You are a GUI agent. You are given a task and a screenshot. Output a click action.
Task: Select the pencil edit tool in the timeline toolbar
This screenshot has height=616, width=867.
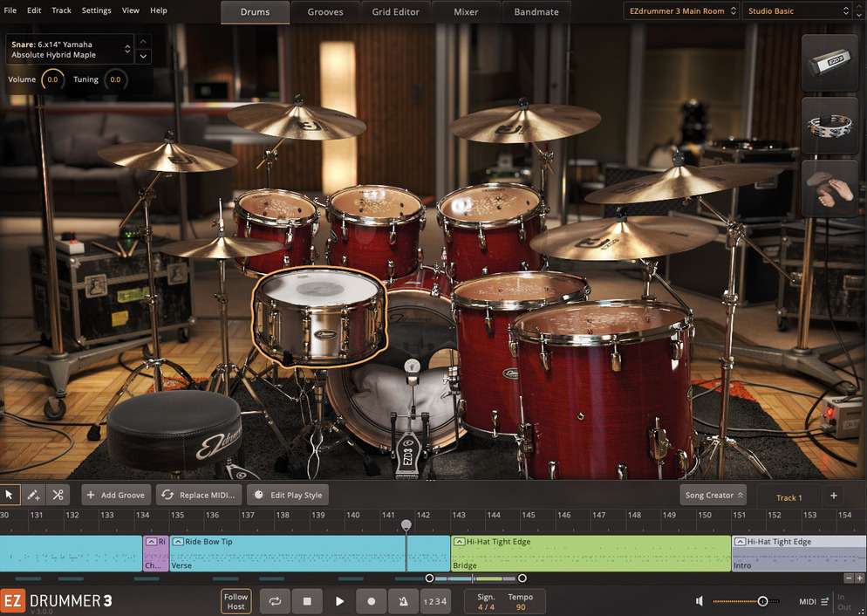[33, 495]
